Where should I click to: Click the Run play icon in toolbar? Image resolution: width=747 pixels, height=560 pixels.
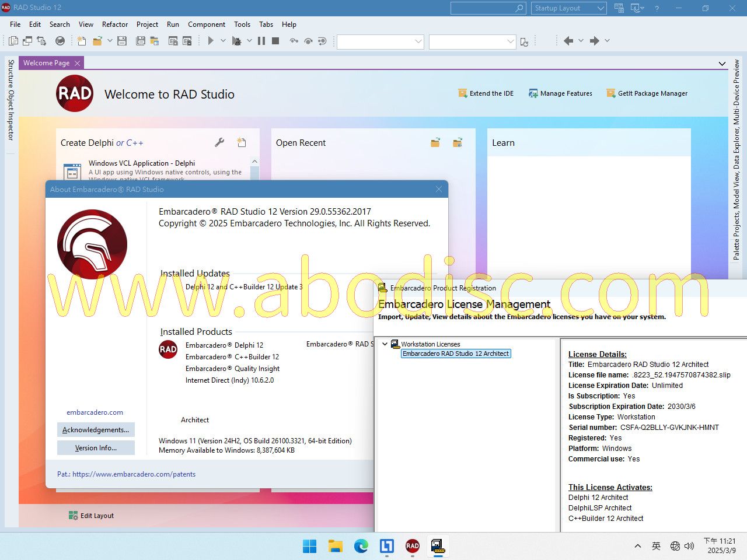(x=211, y=41)
